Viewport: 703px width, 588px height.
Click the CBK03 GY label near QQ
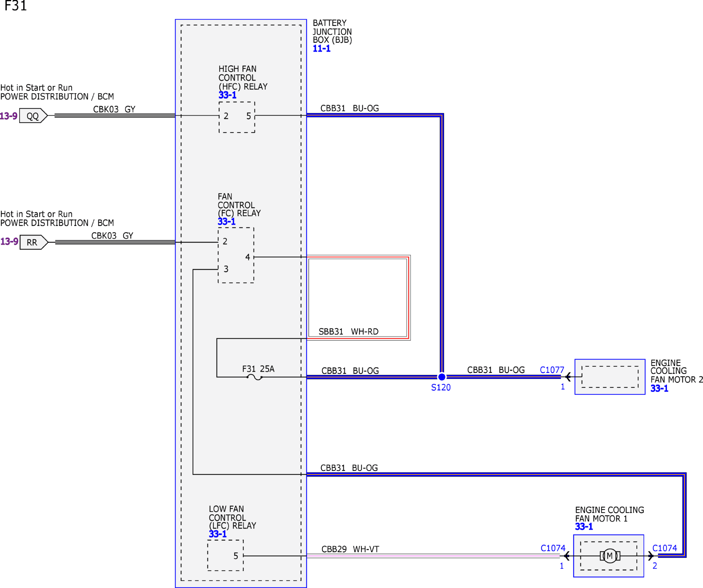[x=114, y=109]
